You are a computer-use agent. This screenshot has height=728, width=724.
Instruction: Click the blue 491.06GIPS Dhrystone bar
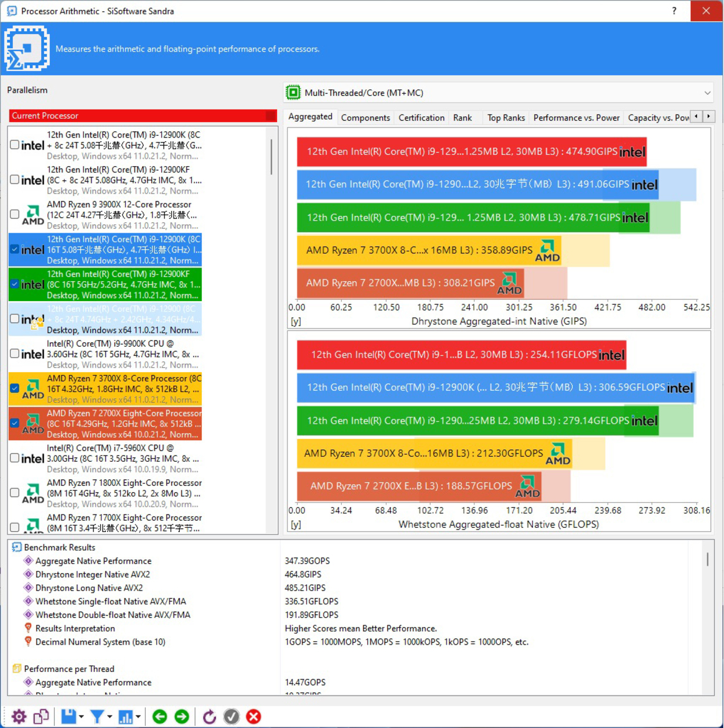(x=477, y=184)
